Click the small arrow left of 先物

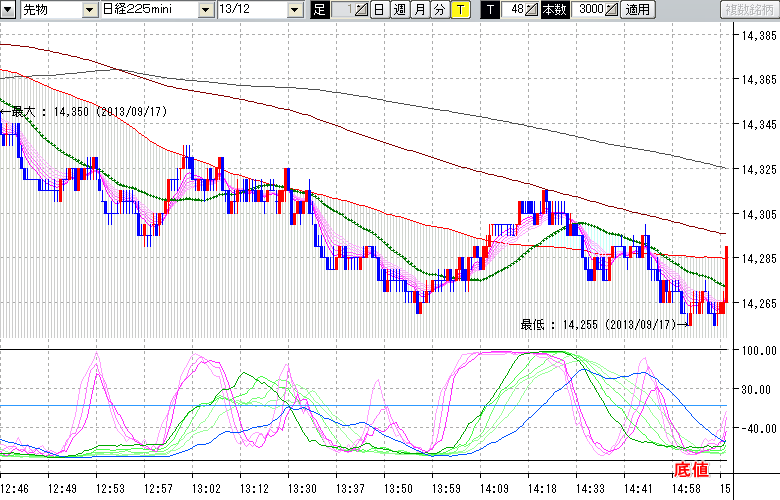pos(9,10)
